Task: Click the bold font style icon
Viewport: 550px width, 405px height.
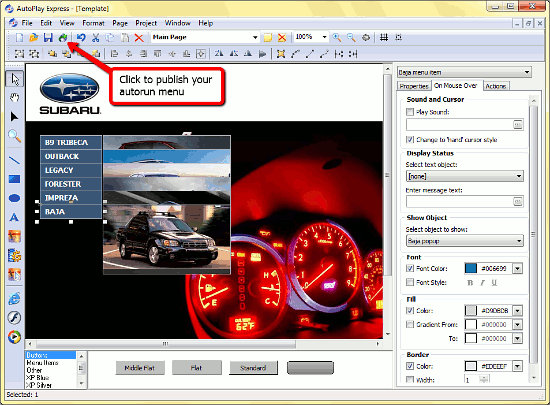Action: [470, 283]
